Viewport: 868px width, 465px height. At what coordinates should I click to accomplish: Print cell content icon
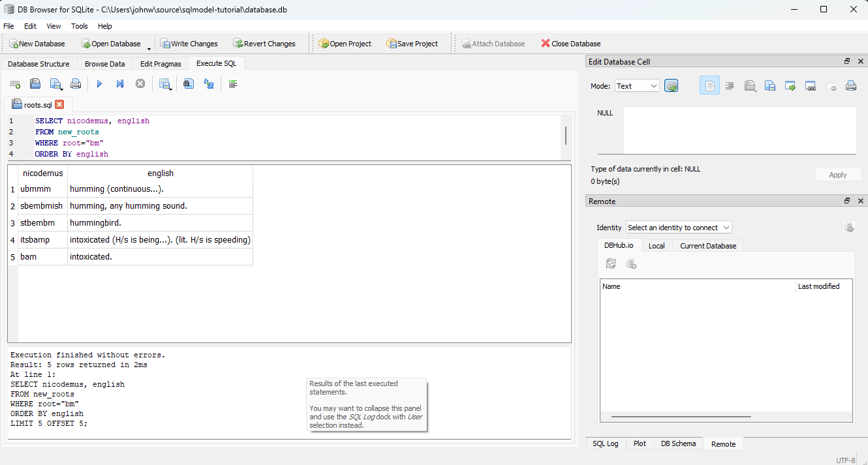pos(851,85)
